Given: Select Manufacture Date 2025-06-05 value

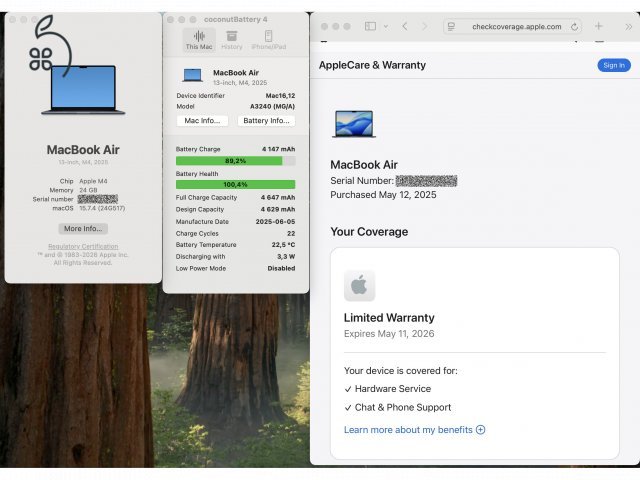Looking at the screenshot, I should (275, 222).
